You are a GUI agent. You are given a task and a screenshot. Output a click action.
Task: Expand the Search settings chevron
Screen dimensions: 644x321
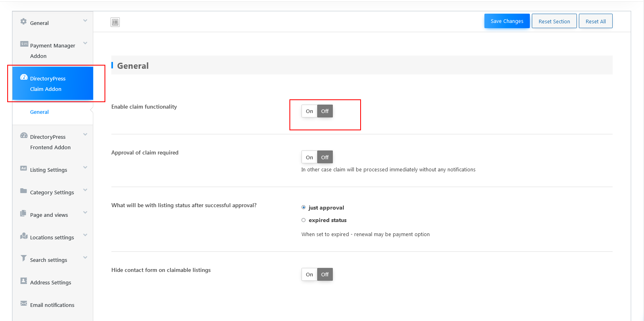[85, 257]
